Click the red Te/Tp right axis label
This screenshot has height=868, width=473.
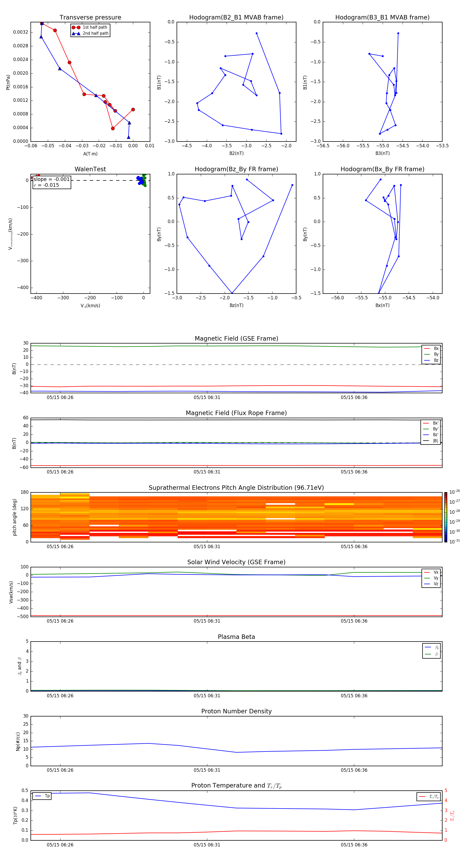pyautogui.click(x=453, y=815)
